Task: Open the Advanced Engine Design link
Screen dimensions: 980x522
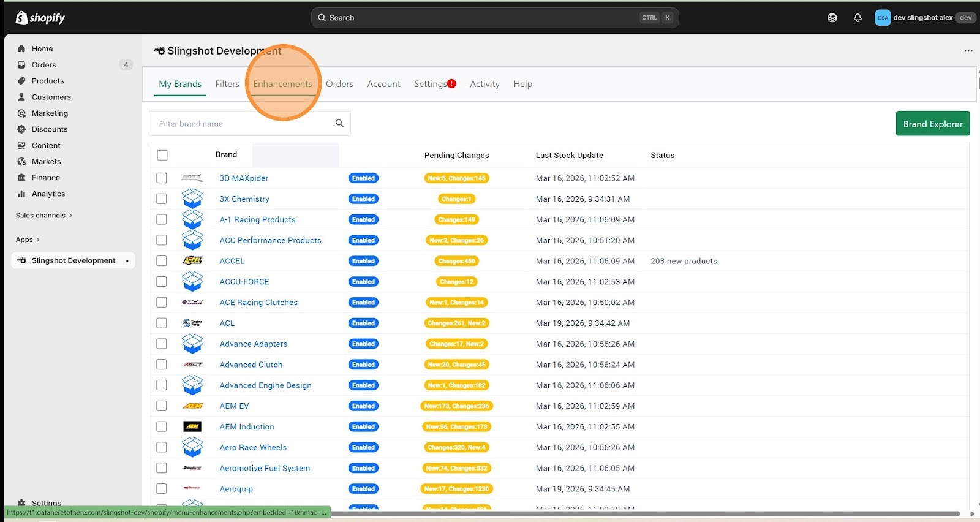Action: coord(265,385)
